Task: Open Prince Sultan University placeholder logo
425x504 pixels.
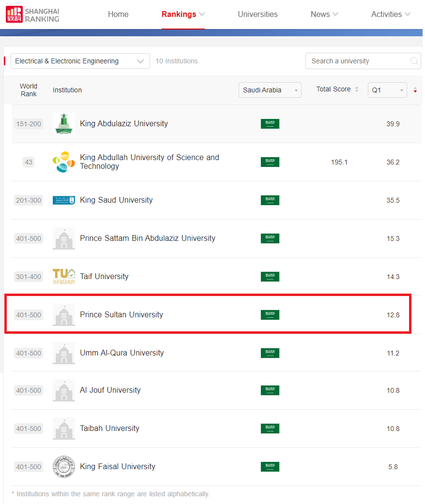Action: pyautogui.click(x=64, y=315)
